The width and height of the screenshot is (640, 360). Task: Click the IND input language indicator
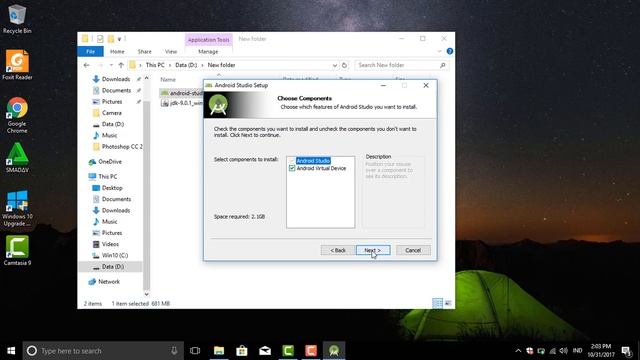coord(577,351)
